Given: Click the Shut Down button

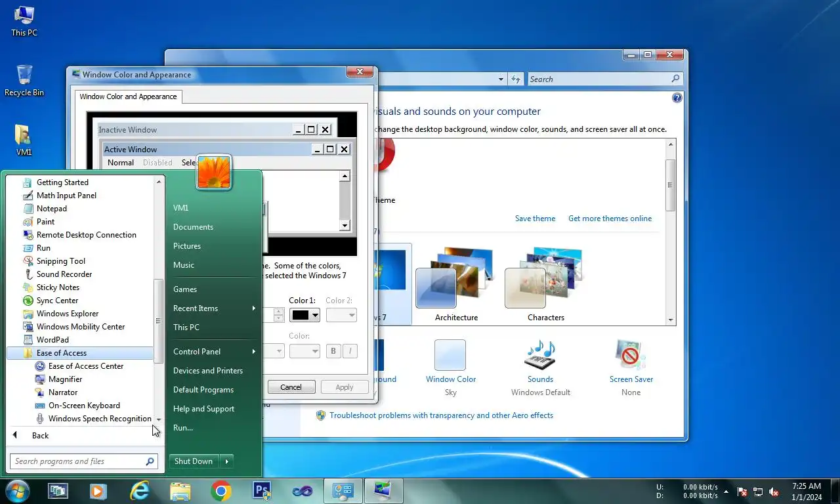Looking at the screenshot, I should tap(194, 461).
